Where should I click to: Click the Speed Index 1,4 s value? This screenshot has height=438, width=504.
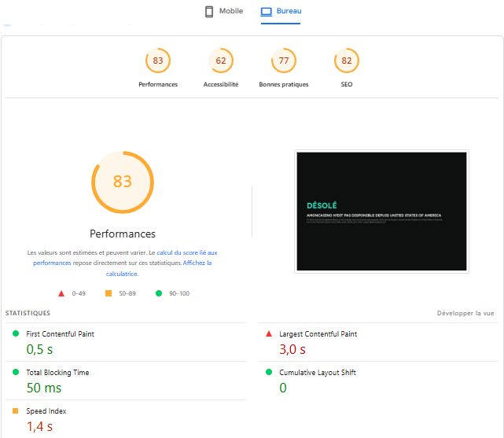(x=40, y=427)
